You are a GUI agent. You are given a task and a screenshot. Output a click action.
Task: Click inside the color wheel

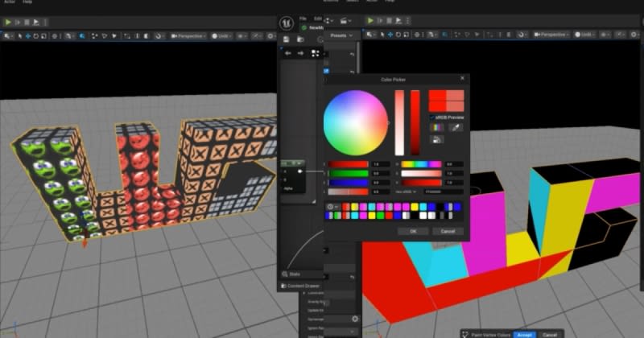pyautogui.click(x=355, y=122)
